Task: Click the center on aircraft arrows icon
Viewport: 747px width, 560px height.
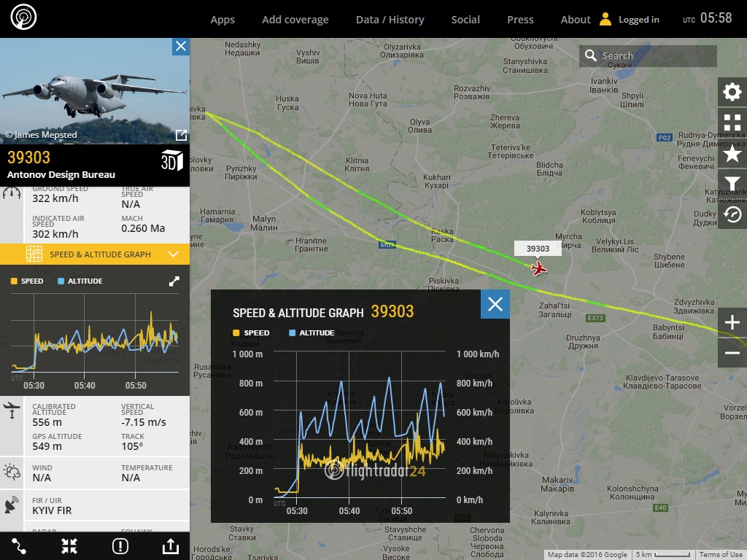Action: pos(69,545)
